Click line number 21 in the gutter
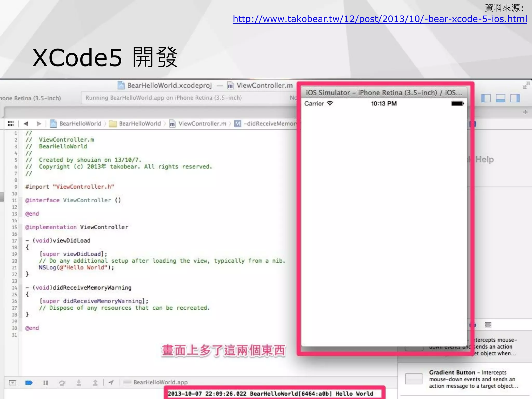The width and height of the screenshot is (532, 399). (14, 268)
